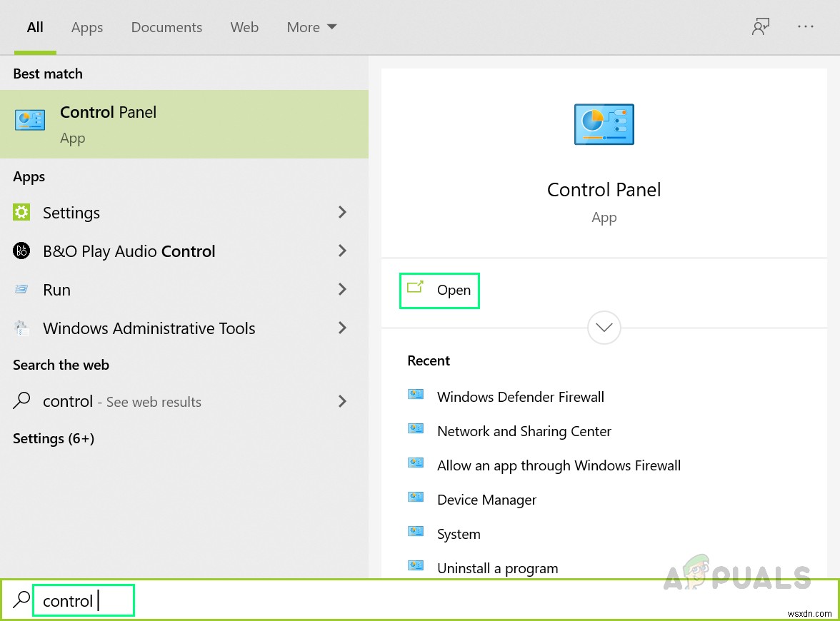The image size is (840, 621).
Task: Open Uninstall a program from Recent
Action: tap(497, 568)
